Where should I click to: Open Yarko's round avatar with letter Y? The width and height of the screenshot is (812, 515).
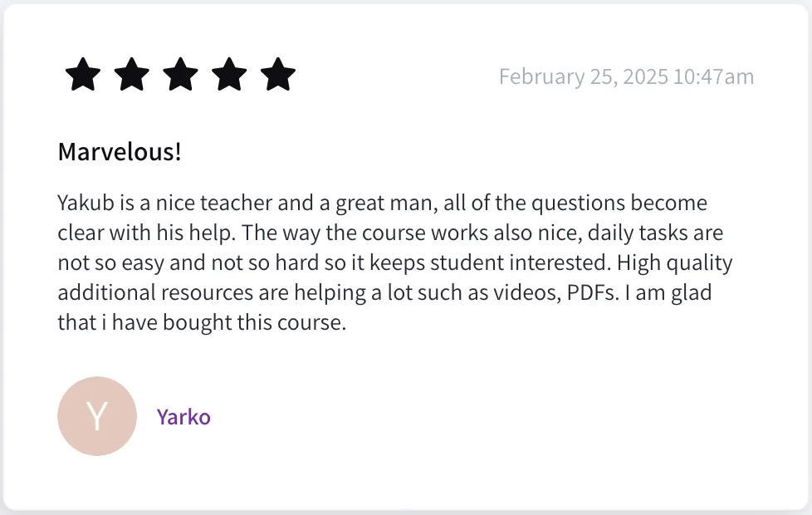(x=97, y=416)
